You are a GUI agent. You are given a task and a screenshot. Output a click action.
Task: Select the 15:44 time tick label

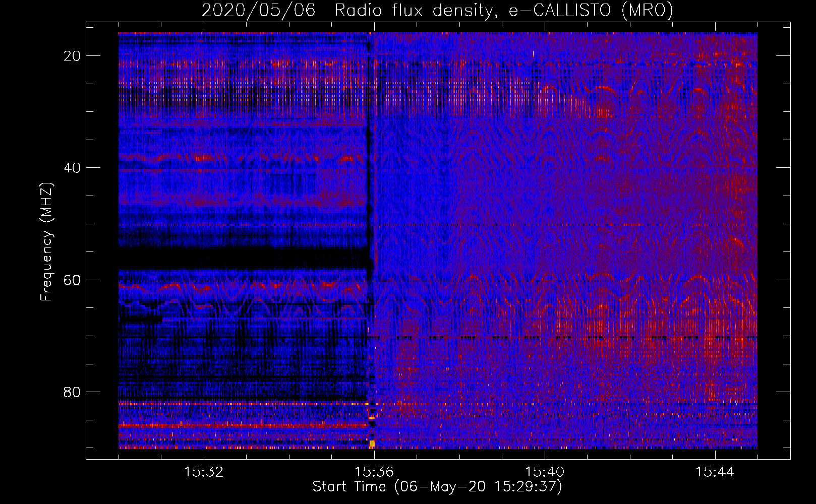point(715,472)
